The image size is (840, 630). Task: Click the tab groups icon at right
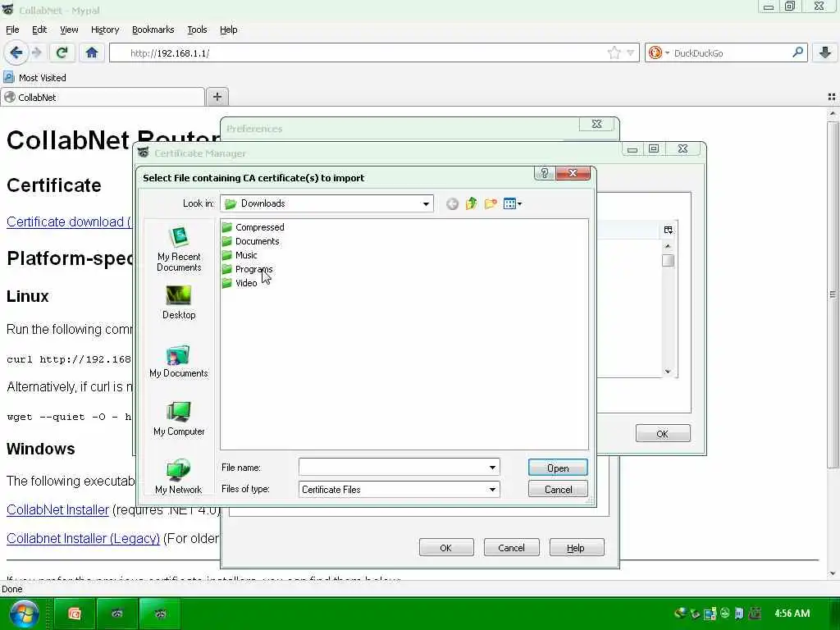click(832, 97)
